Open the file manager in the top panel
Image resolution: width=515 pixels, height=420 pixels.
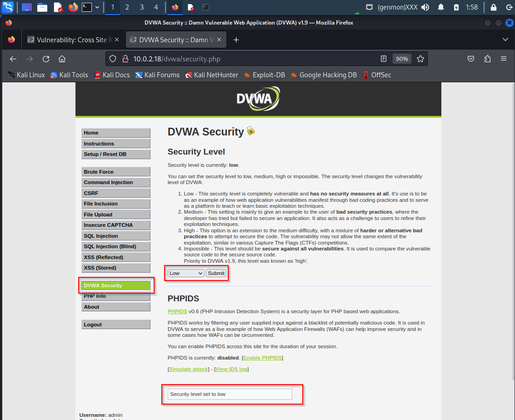[x=42, y=7]
